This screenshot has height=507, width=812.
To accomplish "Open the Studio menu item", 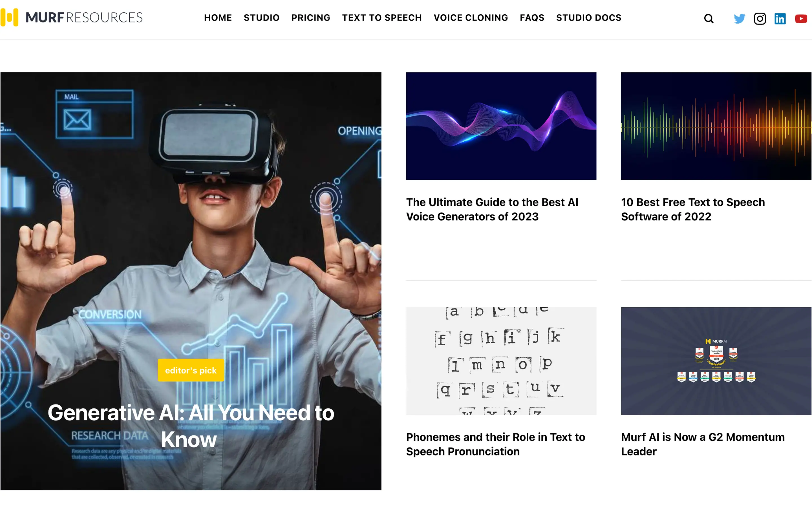I will [x=261, y=18].
